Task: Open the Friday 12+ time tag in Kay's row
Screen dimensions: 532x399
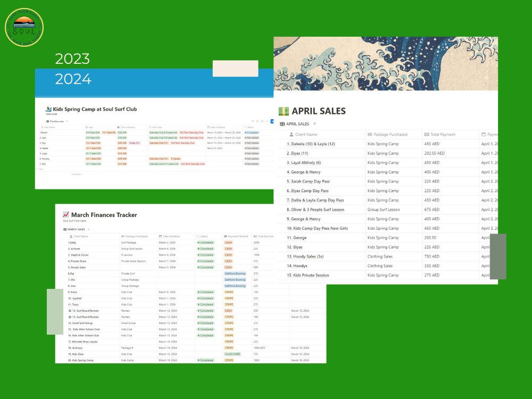Action: point(135,143)
